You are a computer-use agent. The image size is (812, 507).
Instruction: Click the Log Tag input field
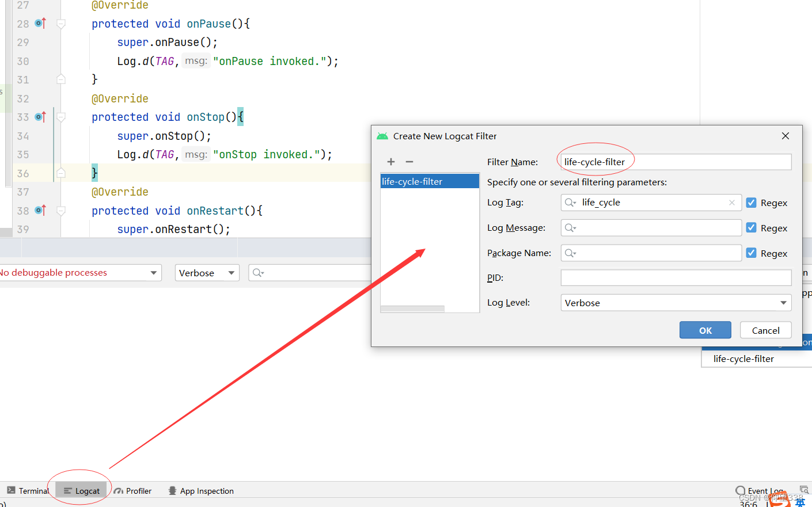pyautogui.click(x=651, y=203)
